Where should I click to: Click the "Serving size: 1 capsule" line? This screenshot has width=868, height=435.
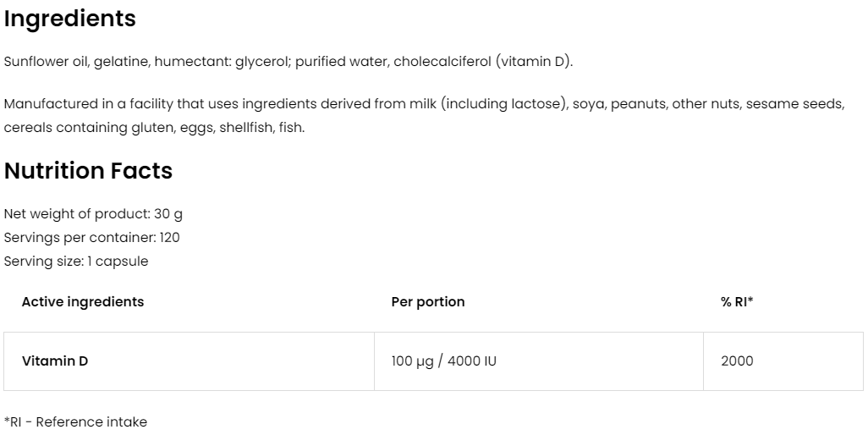coord(76,262)
